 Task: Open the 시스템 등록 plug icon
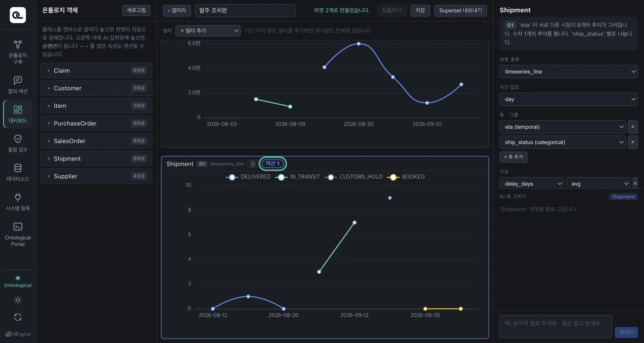[x=18, y=197]
